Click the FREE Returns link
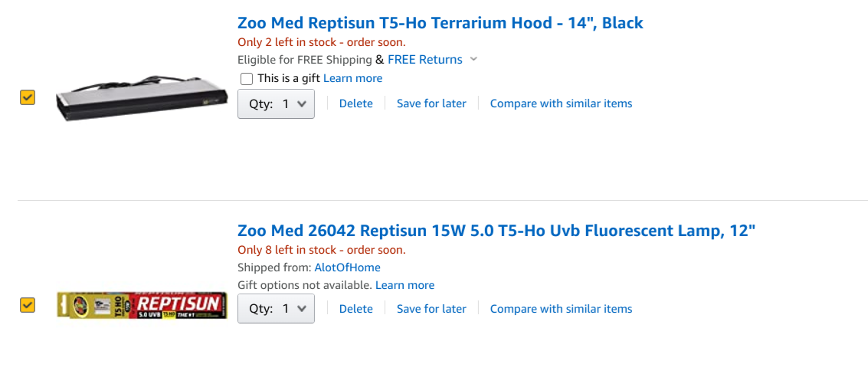868x384 pixels. point(425,60)
